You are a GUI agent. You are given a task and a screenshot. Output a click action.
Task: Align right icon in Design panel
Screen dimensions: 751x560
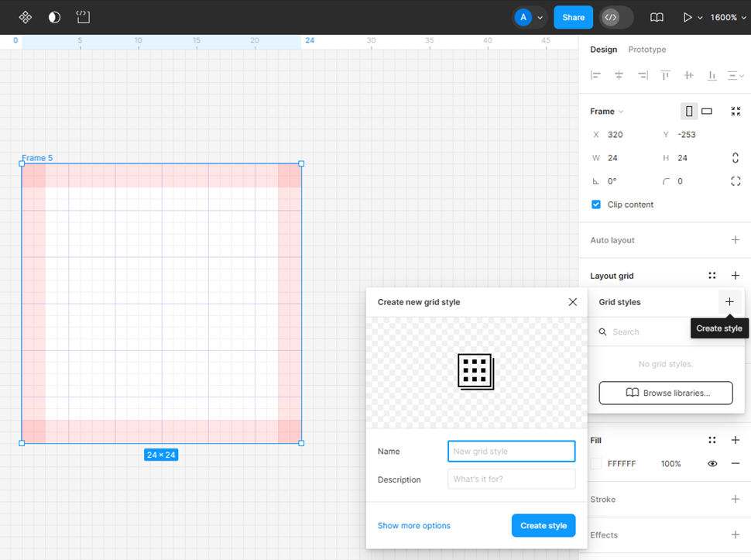coord(643,75)
